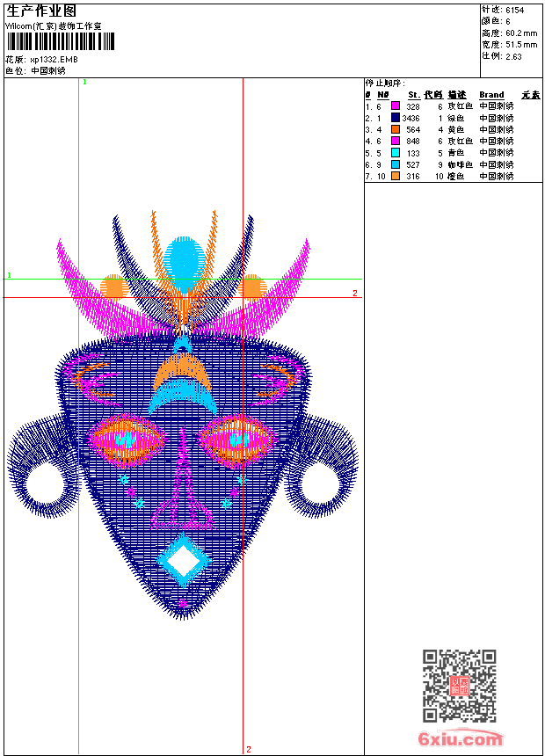
Task: Click the Brand column header
Action: coord(491,95)
